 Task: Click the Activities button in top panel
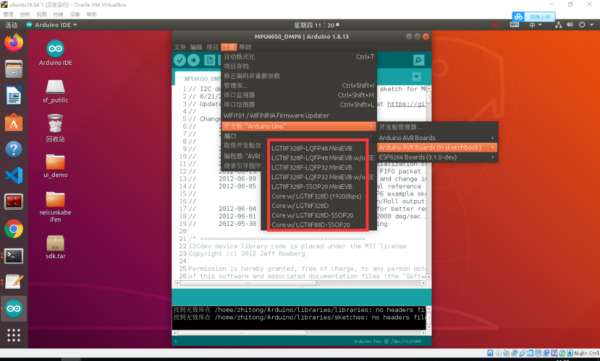point(11,25)
